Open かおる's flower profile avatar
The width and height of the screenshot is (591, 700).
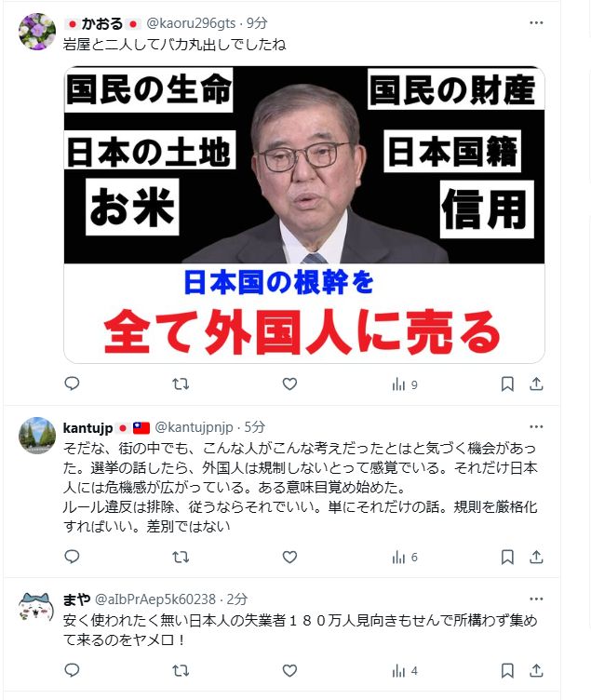tap(37, 32)
